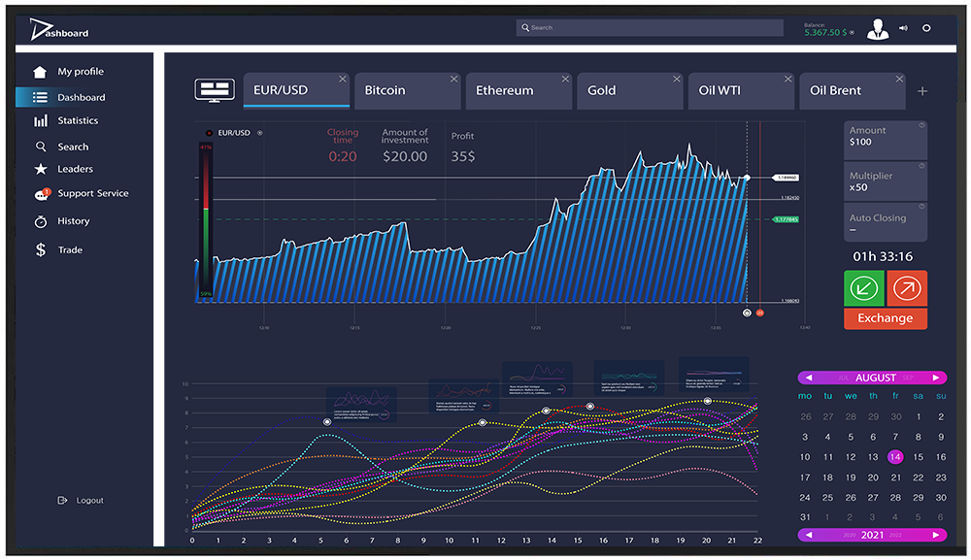971x560 pixels.
Task: Click the Support Service chat icon
Action: [x=41, y=194]
